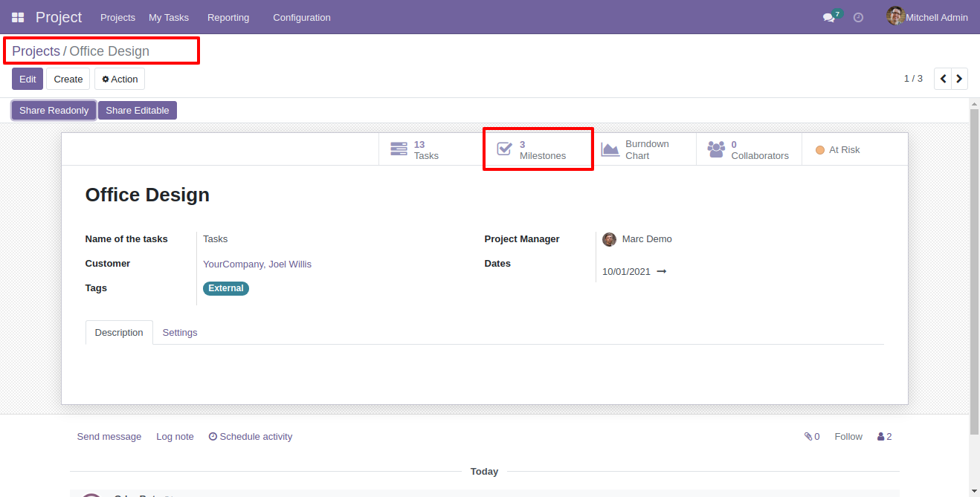The image size is (980, 497).
Task: Open customer YourCompany, Joel Willis link
Action: pyautogui.click(x=257, y=264)
